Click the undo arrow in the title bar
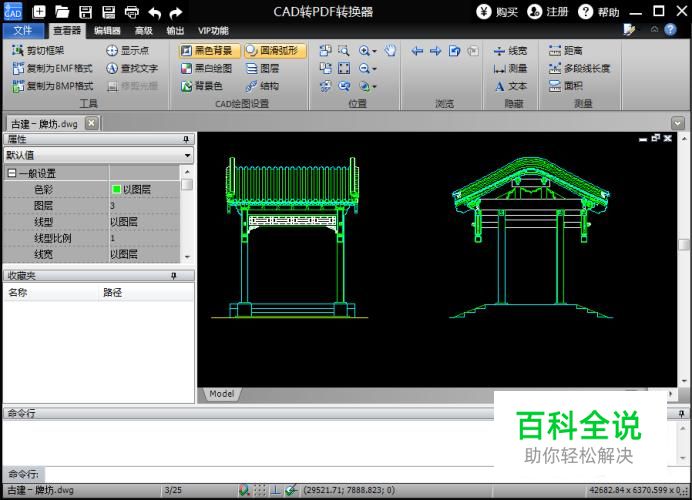Viewport: 692px width, 500px height. pos(154,12)
